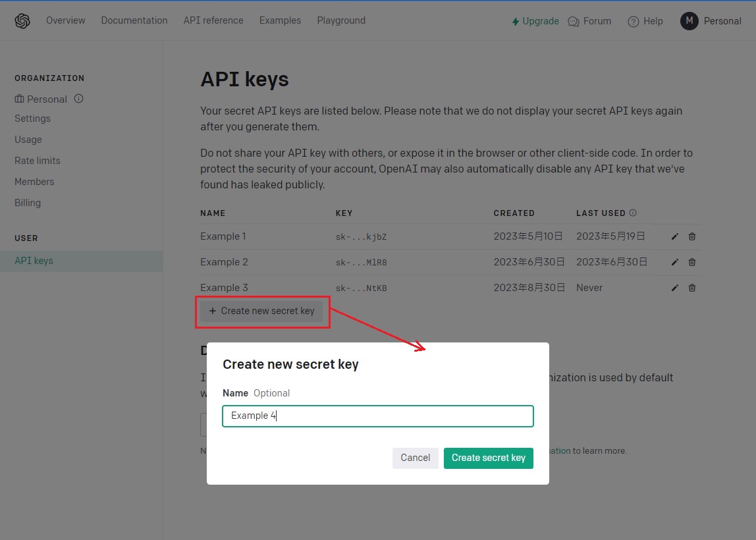
Task: Edit the Example 3 key (pencil icon)
Action: pos(674,288)
